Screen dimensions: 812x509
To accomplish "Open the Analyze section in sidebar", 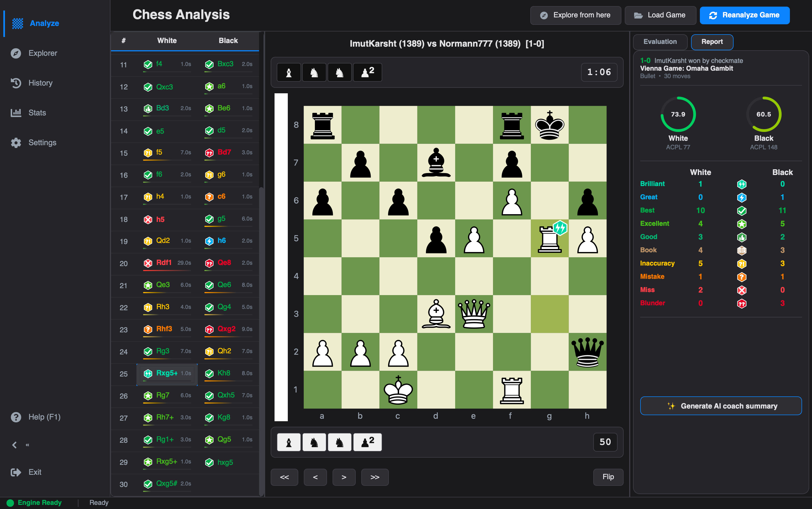I will coord(35,23).
